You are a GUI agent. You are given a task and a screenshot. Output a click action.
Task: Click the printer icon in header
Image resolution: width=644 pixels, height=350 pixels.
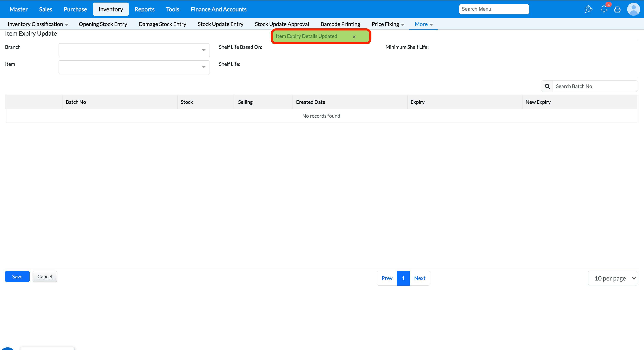click(617, 10)
